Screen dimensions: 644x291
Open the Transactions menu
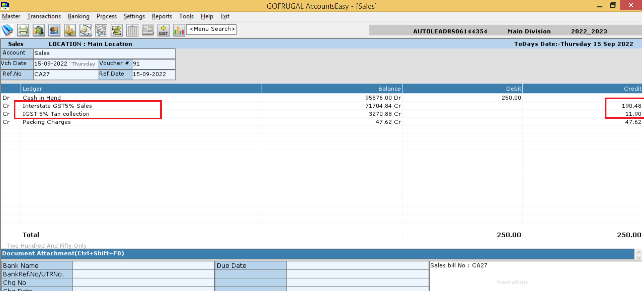[x=44, y=16]
